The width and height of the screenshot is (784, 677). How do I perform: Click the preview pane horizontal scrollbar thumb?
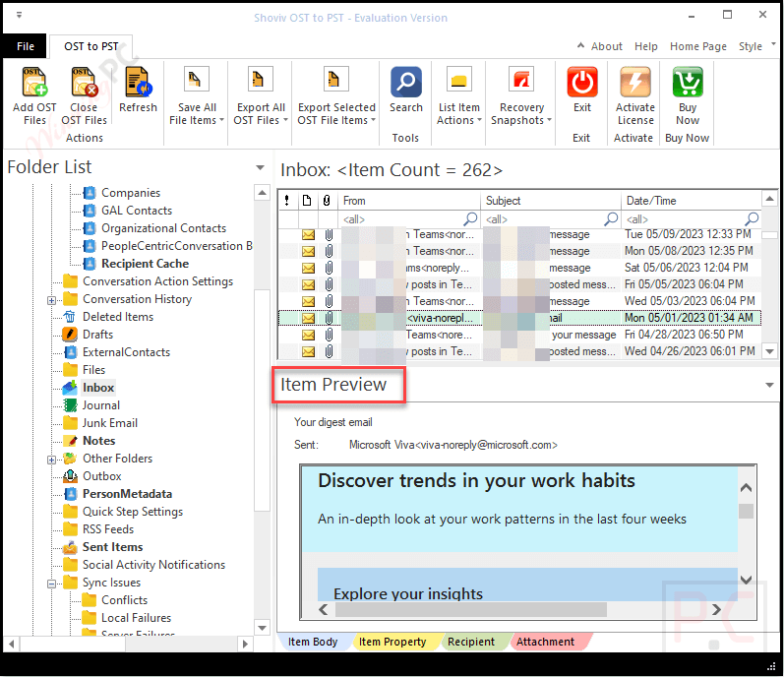(471, 609)
